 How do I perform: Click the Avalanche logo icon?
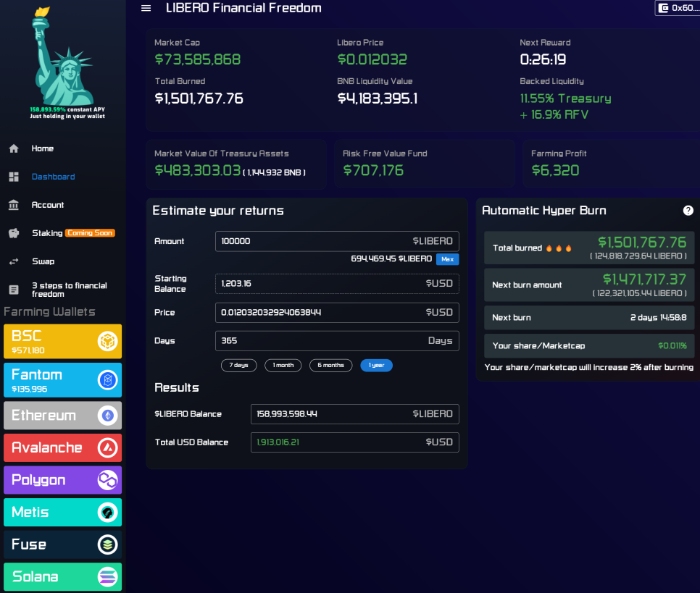[107, 447]
